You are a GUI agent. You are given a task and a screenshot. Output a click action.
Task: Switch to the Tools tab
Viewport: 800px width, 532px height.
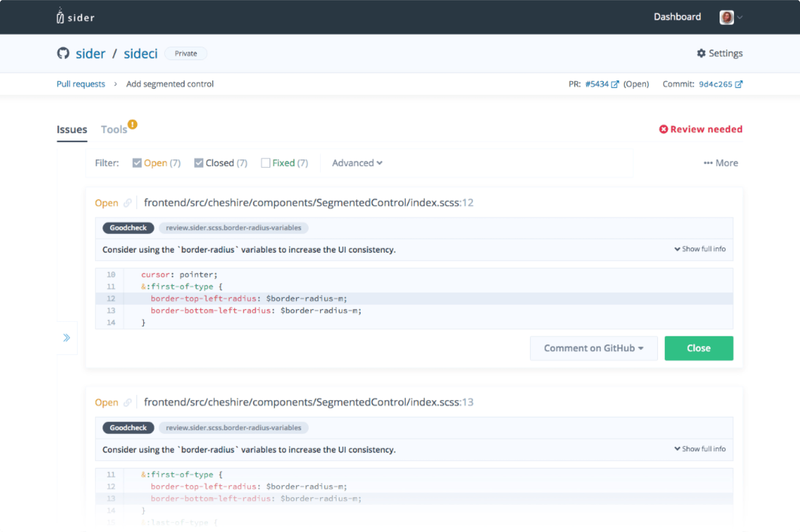tap(114, 129)
